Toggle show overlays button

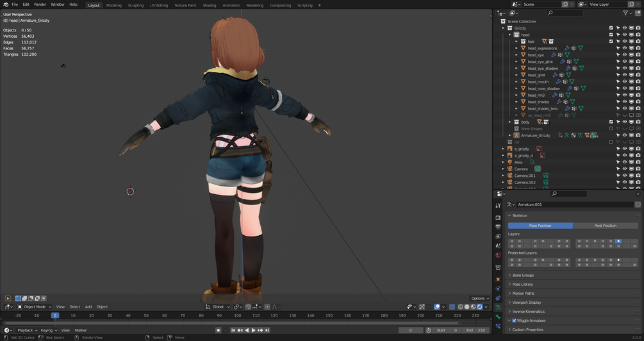tap(437, 306)
